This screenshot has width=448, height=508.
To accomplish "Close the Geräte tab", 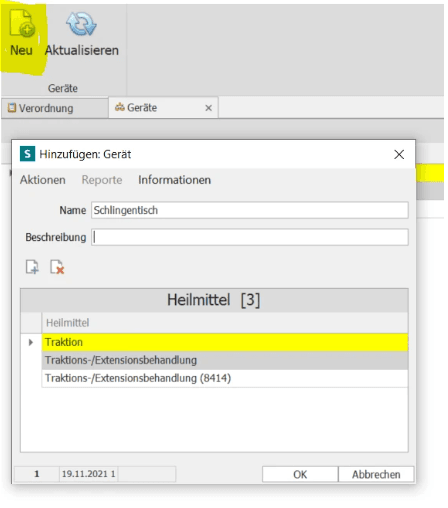I will (x=209, y=108).
